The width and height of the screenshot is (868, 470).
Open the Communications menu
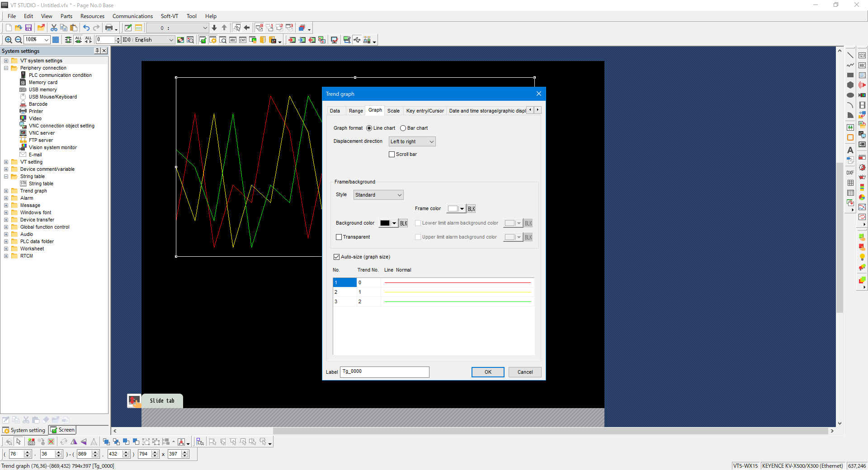coord(132,16)
